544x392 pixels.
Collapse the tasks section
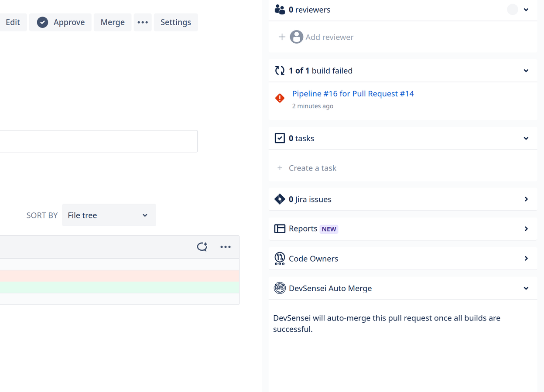point(526,138)
